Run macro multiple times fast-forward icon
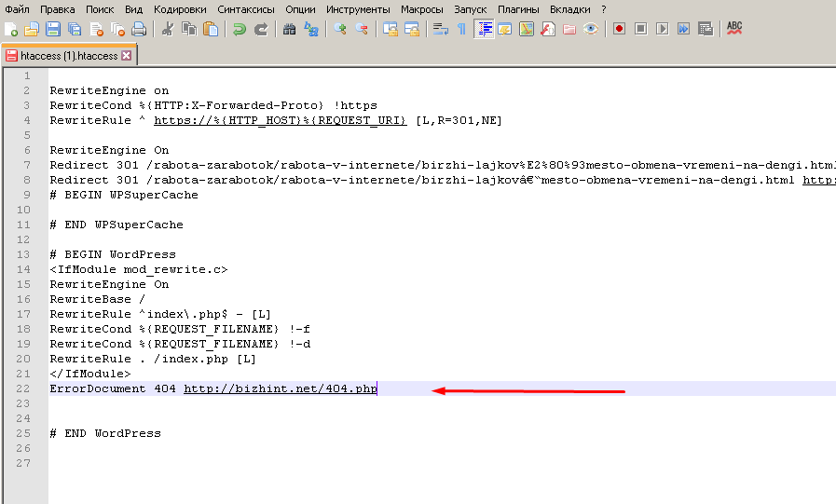836x504 pixels. coord(683,29)
